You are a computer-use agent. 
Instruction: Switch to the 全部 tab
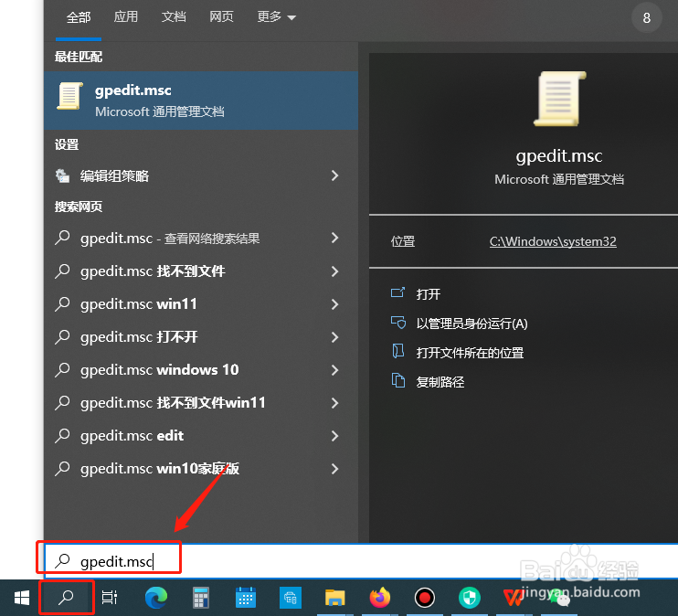click(x=79, y=17)
